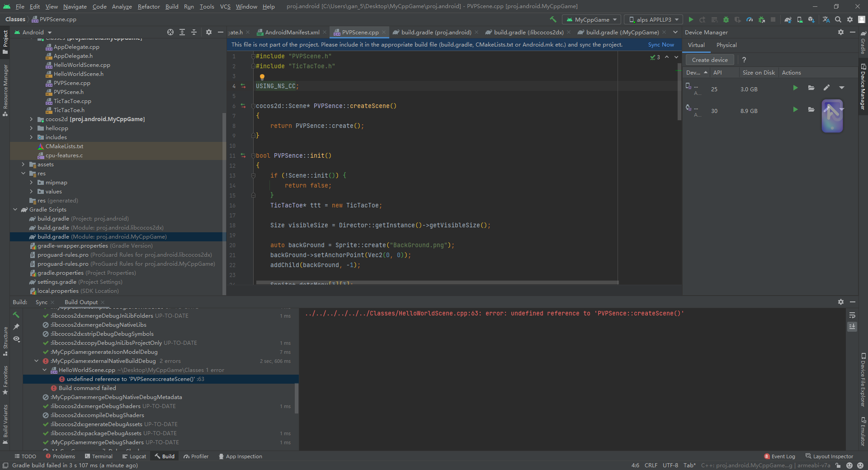
Task: Open CMakeLists.txt in the project tree
Action: pos(64,146)
